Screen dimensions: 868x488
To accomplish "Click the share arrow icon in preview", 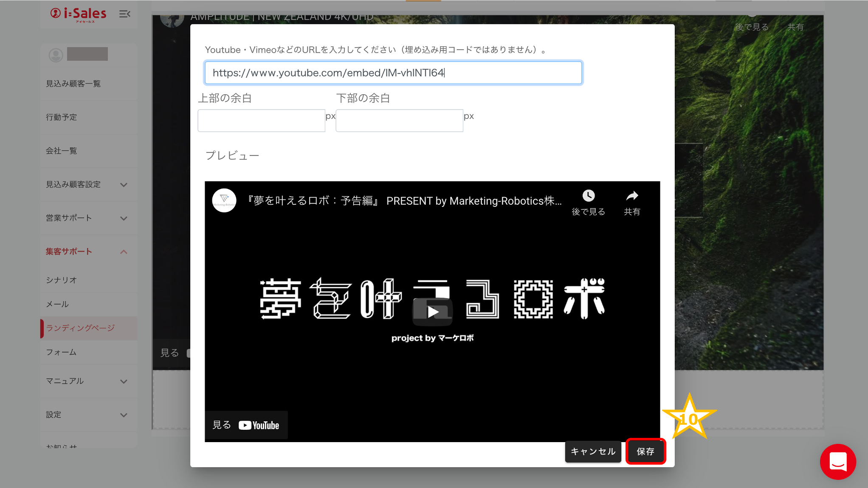I will 632,196.
